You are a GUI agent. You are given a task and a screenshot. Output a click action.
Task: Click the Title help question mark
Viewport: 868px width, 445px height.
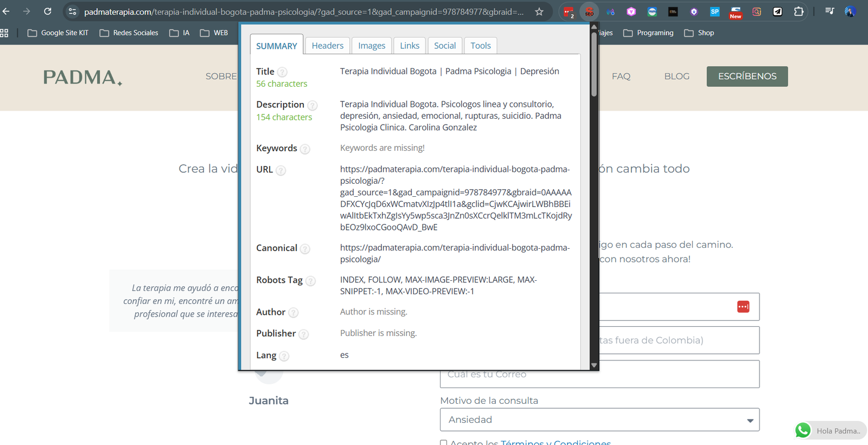[282, 72]
